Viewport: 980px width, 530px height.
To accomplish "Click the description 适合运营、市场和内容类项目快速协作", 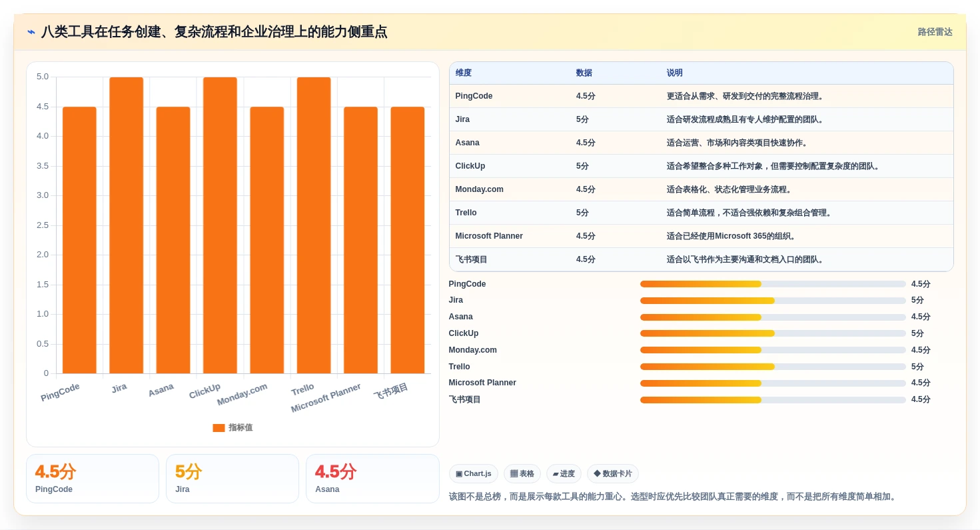I will tap(737, 143).
